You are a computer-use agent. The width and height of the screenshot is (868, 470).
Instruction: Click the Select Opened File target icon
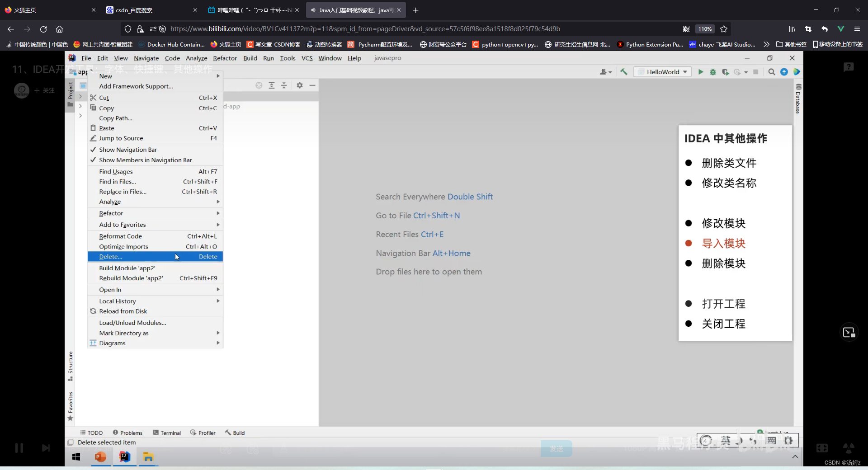pyautogui.click(x=259, y=85)
